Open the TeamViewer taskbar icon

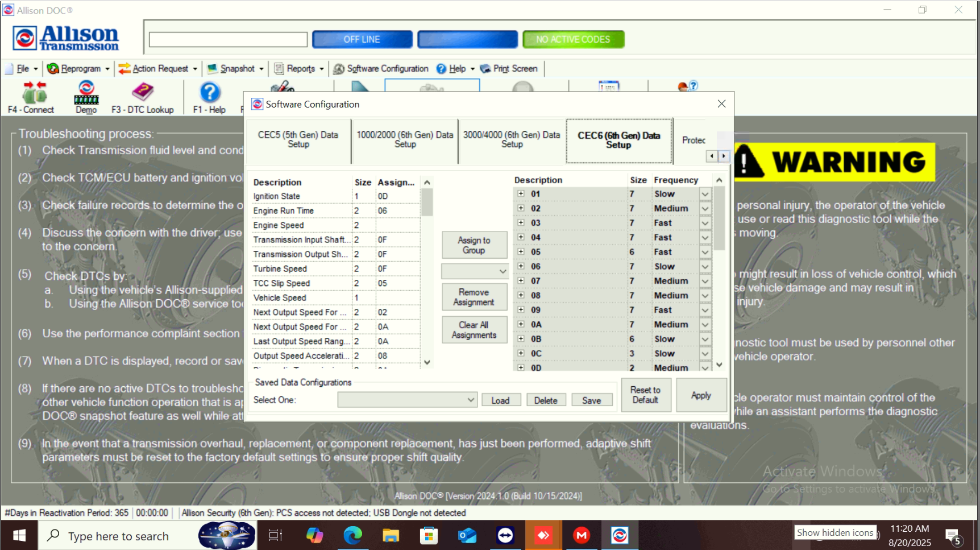[505, 535]
